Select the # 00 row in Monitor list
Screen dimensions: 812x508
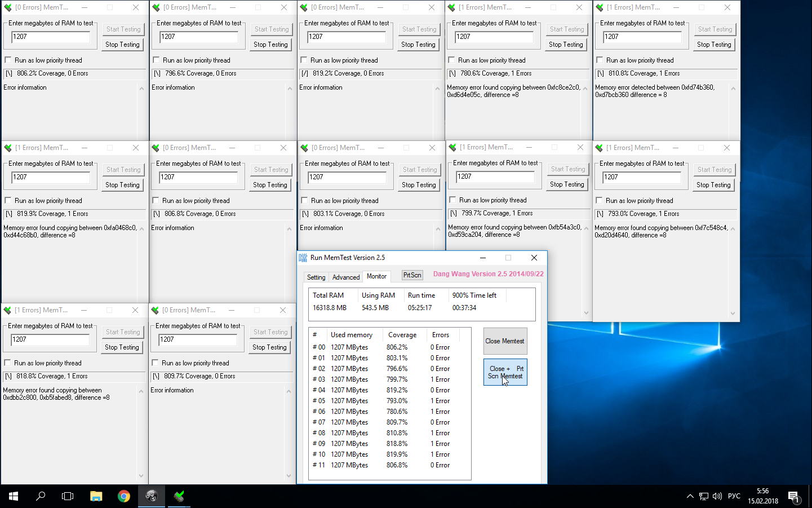(390, 347)
